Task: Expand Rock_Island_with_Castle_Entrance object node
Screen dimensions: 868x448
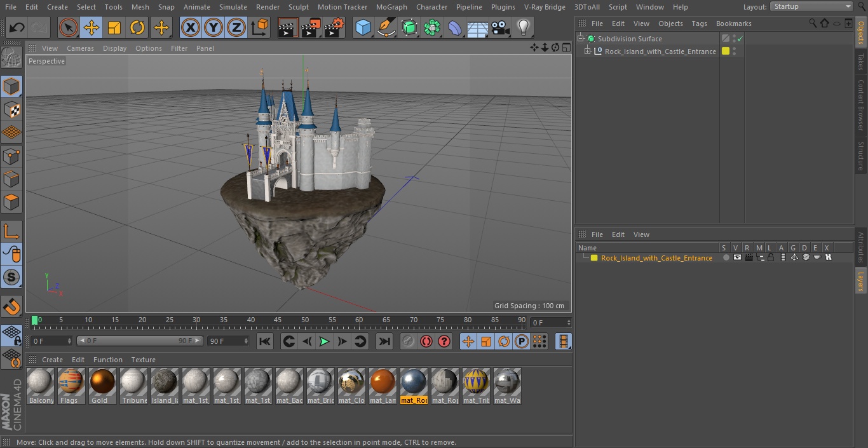Action: 588,51
